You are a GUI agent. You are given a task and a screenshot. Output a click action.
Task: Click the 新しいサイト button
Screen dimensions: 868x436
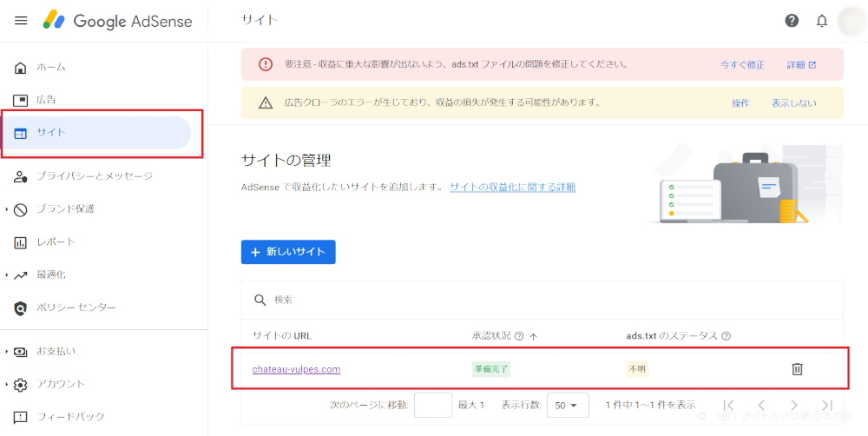288,252
